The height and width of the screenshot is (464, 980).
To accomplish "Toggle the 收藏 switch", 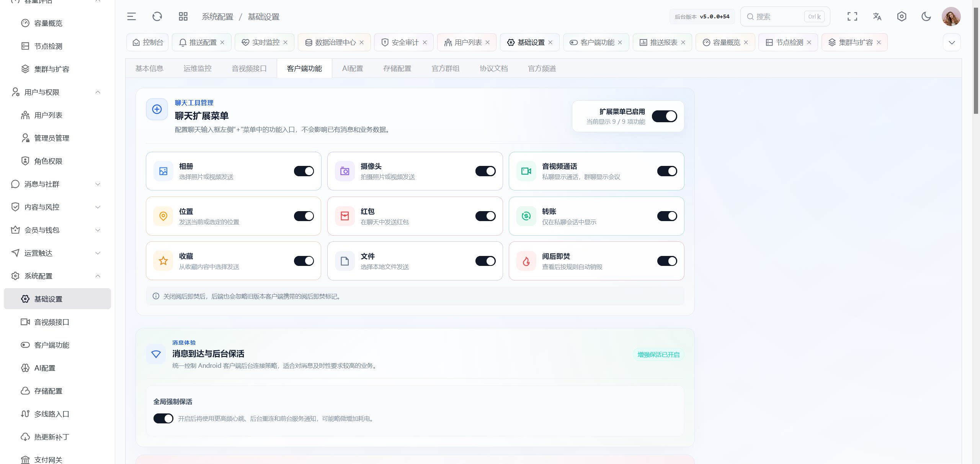I will (x=304, y=261).
